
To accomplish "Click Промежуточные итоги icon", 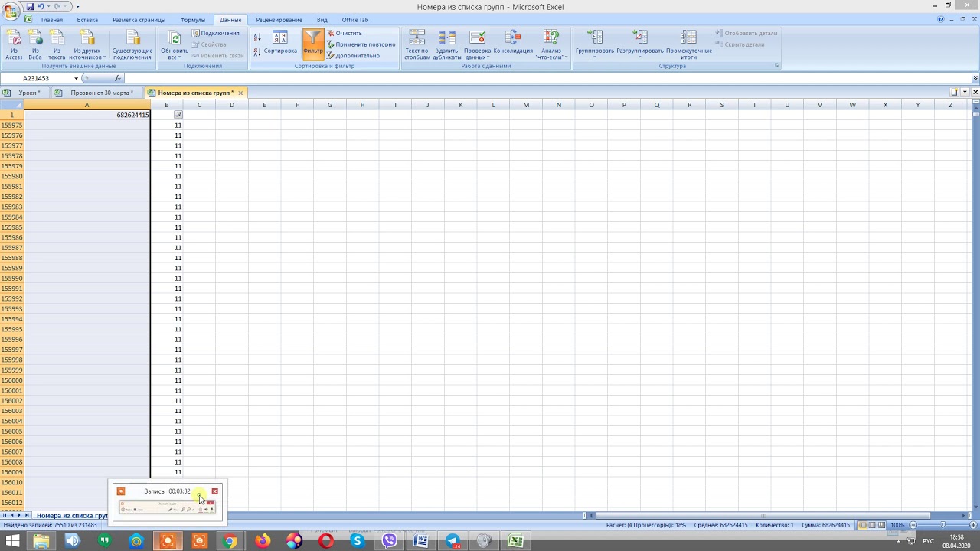I will (x=688, y=44).
